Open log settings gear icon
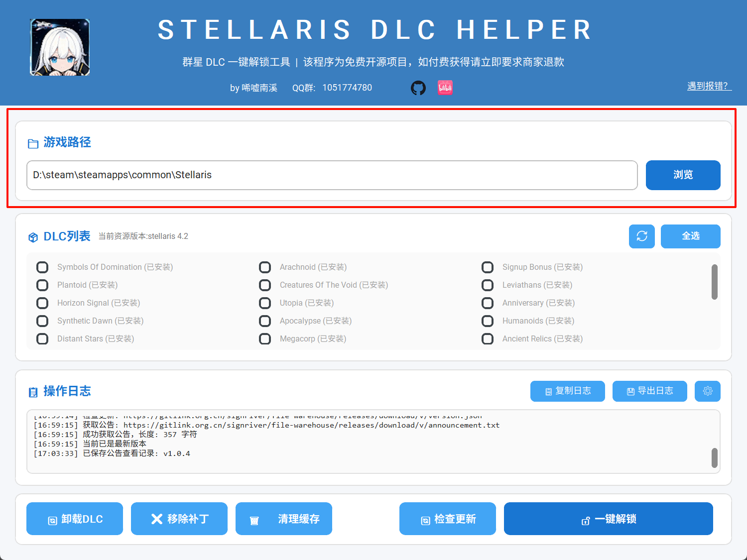 708,391
